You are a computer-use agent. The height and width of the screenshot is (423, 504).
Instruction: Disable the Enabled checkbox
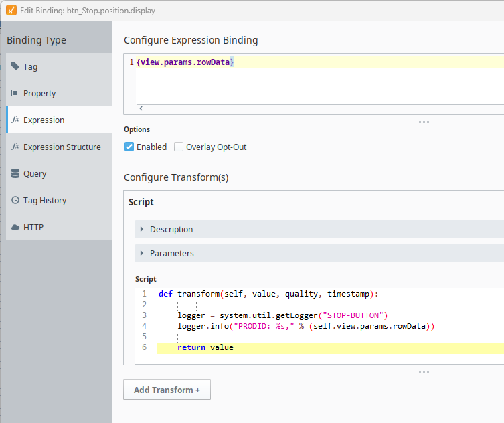(129, 147)
